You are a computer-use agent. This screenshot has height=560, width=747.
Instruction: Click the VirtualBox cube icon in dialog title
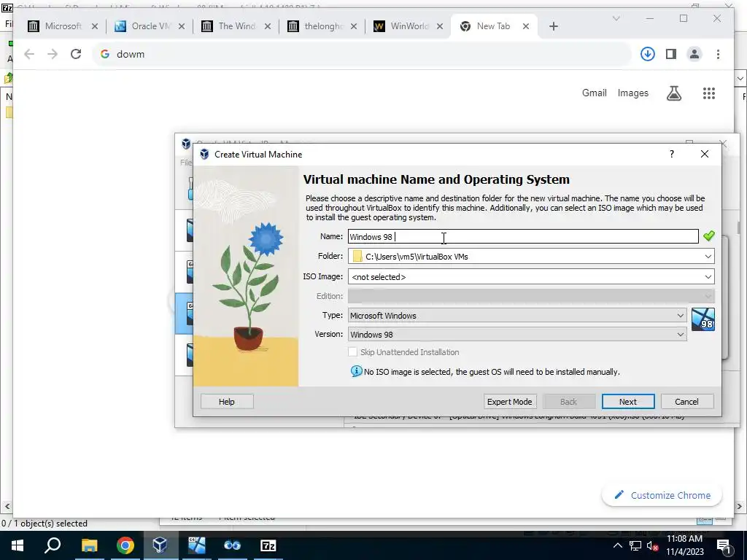click(x=204, y=154)
